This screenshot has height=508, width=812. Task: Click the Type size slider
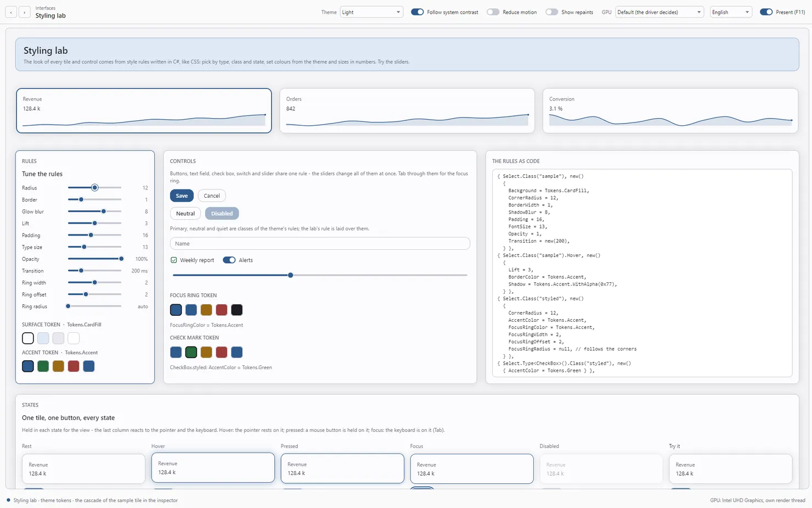click(x=94, y=247)
